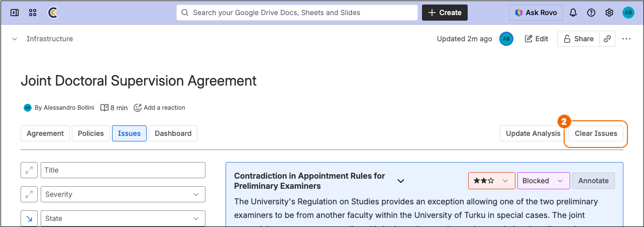Toggle the blue arrow beside State filter

coord(29,218)
